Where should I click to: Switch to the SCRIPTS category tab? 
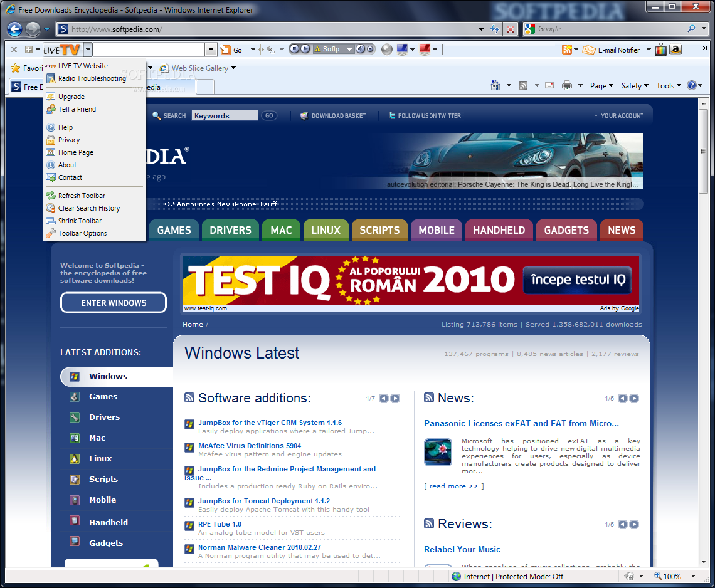click(379, 230)
